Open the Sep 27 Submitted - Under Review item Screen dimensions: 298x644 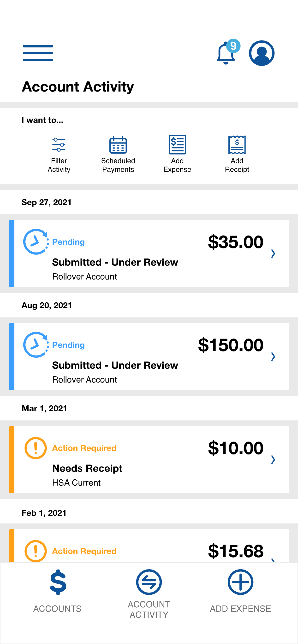(149, 253)
